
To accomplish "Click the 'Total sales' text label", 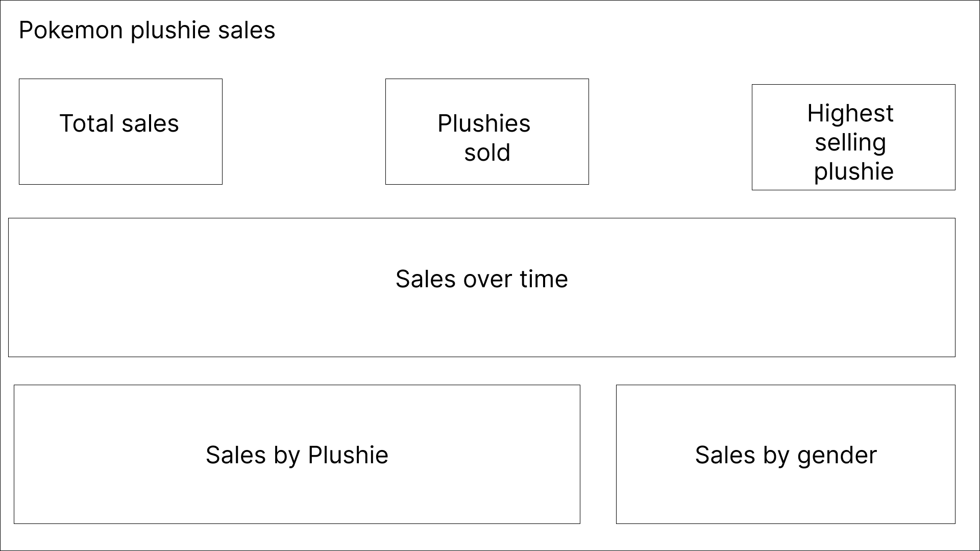I will point(119,123).
